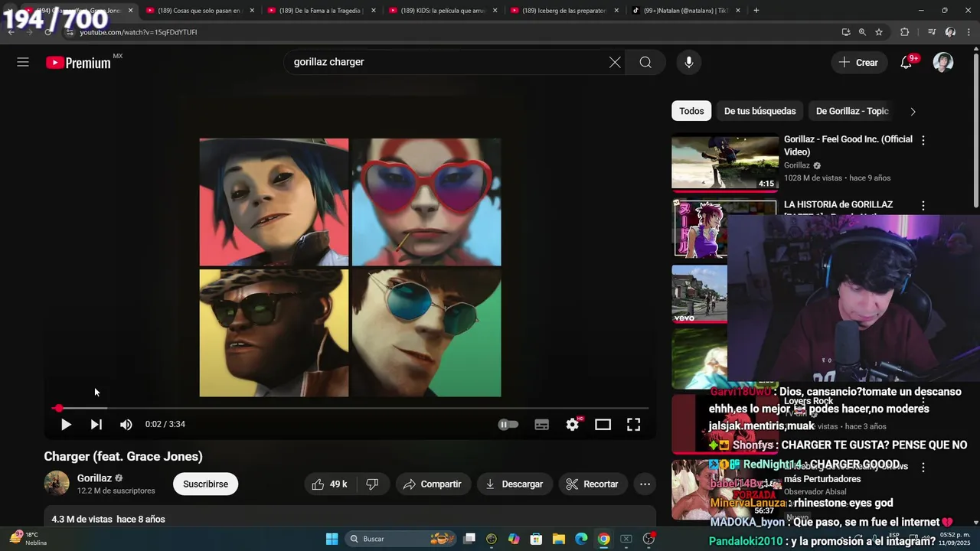Open the Crear menu
This screenshot has height=551, width=980.
click(859, 62)
